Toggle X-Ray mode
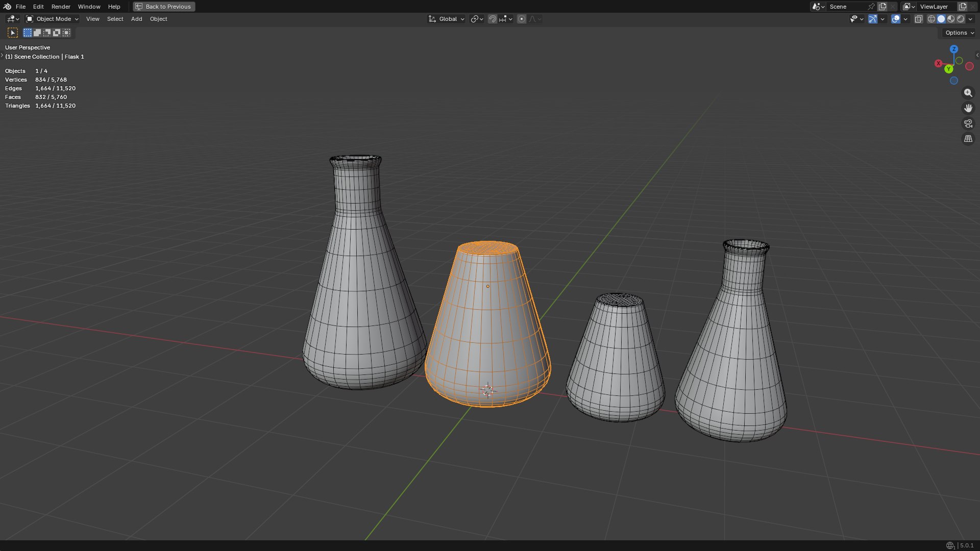Viewport: 980px width, 551px height. pos(918,19)
